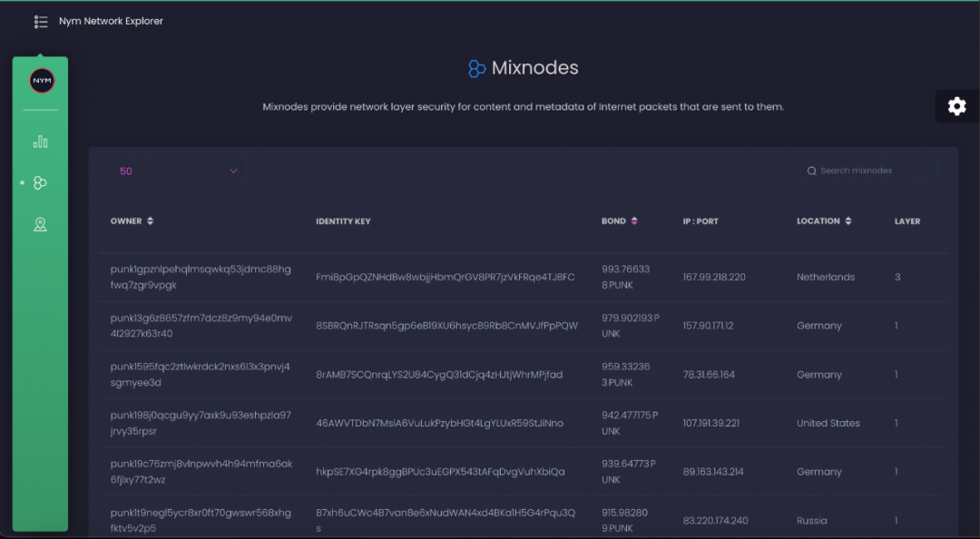Viewport: 980px width, 539px height.
Task: Click layer value 3 in Netherlands row
Action: (x=897, y=277)
